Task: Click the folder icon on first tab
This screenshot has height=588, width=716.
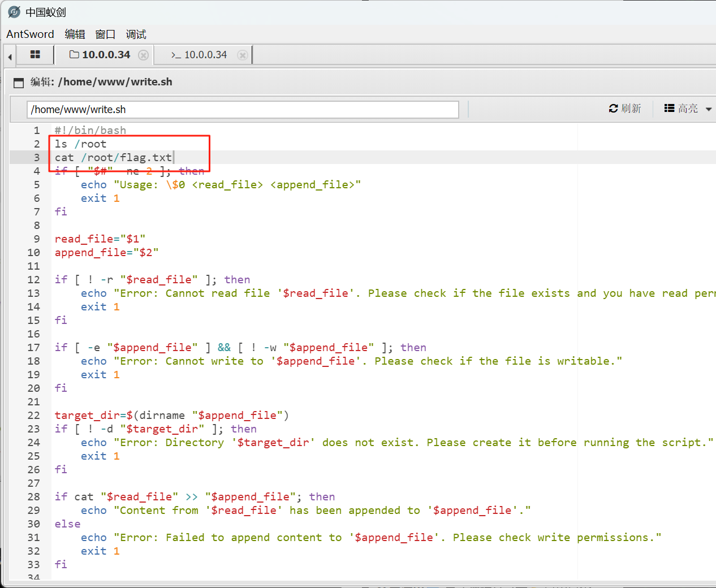Action: [x=74, y=54]
